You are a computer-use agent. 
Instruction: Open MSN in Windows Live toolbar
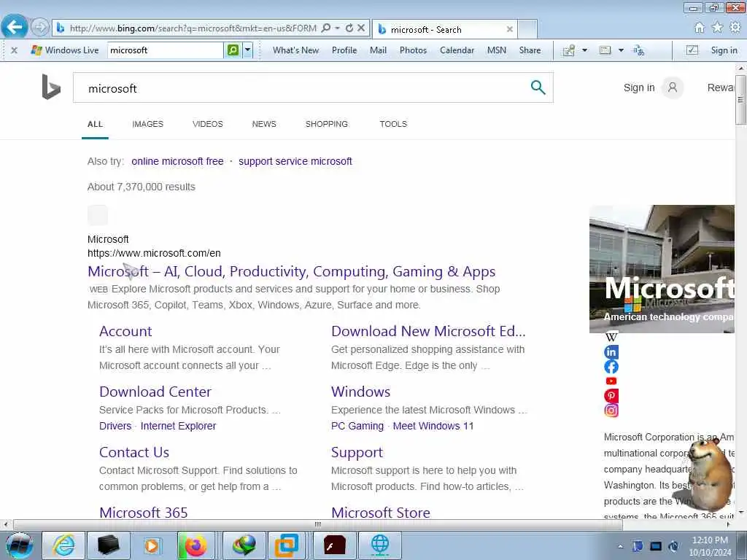click(x=496, y=50)
